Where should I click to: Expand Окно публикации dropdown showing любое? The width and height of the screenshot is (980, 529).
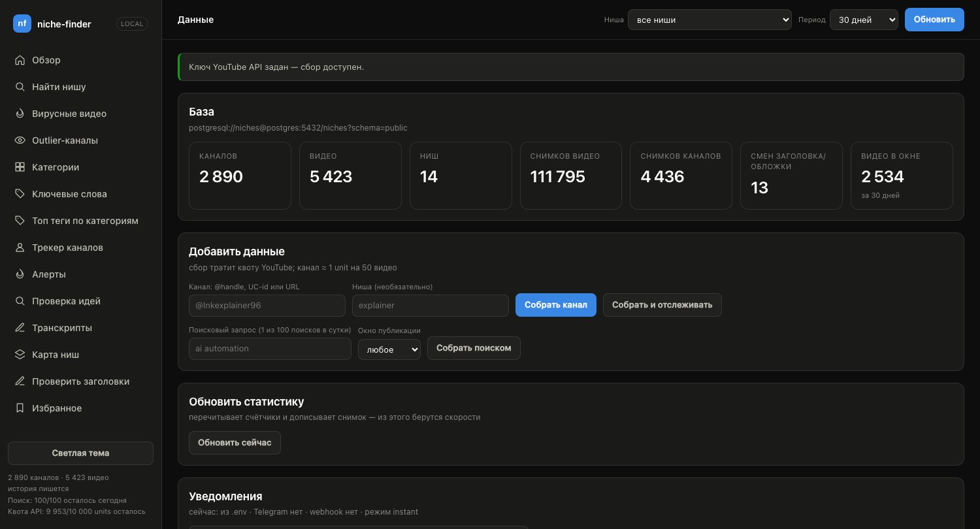389,349
